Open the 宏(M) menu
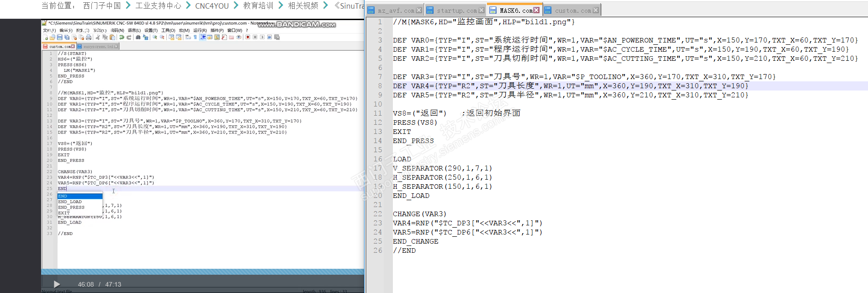Image resolution: width=868 pixels, height=293 pixels. coord(184,31)
